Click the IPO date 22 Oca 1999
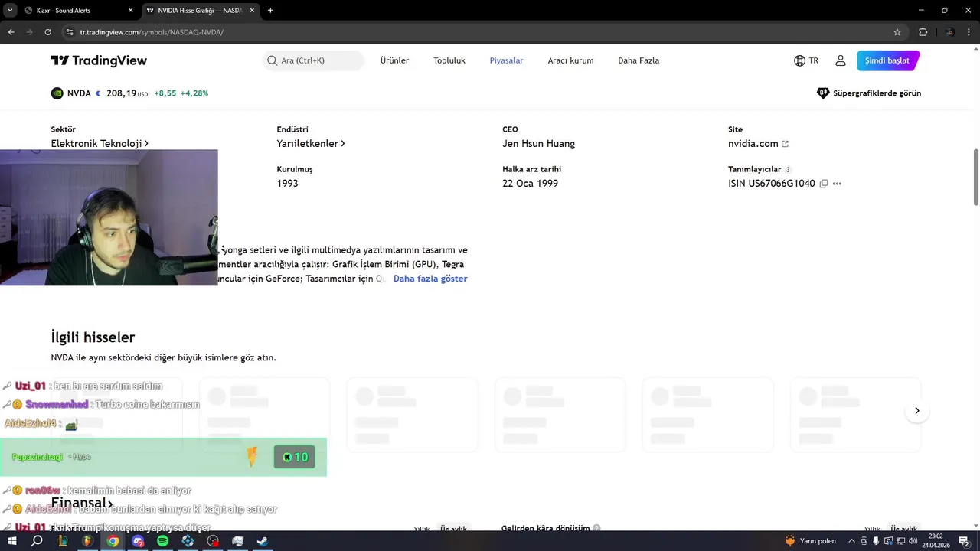 (x=530, y=184)
